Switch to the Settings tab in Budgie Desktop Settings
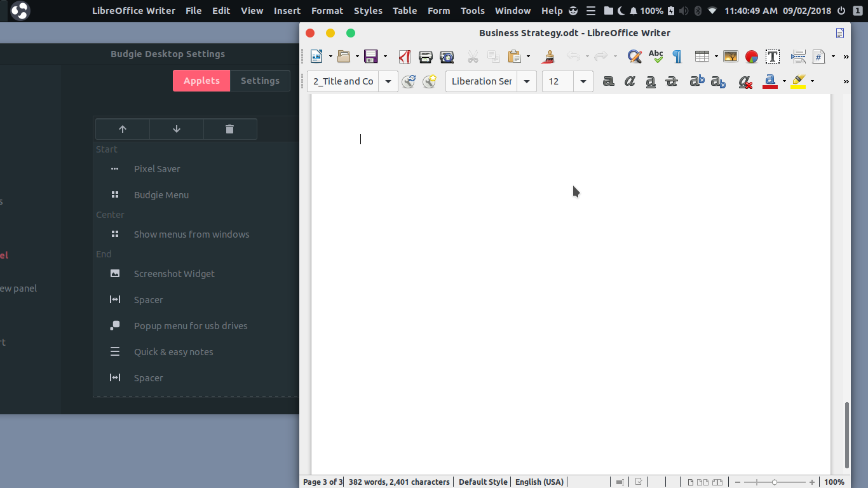 tap(260, 81)
